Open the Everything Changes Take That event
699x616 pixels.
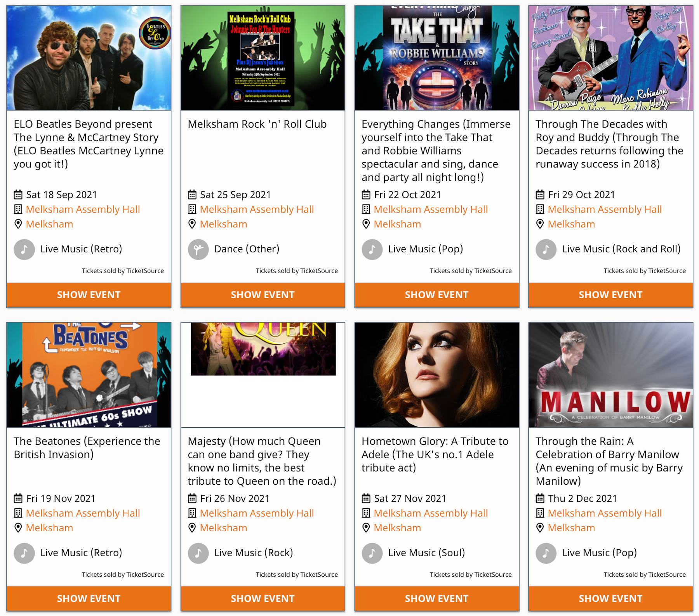click(436, 295)
